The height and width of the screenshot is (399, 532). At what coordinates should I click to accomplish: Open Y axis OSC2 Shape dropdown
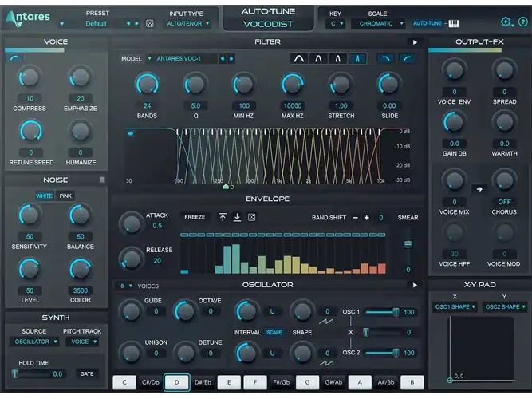(505, 307)
